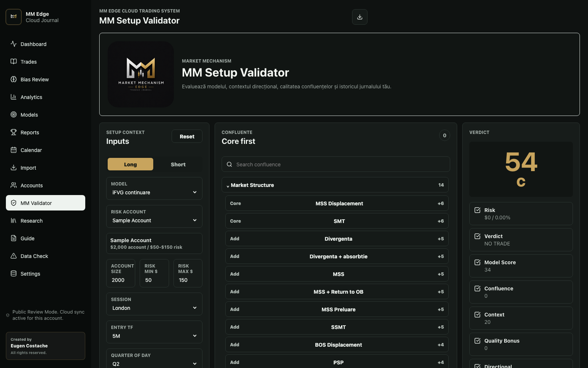Go to the Models page
This screenshot has height=368, width=588.
(46, 114)
